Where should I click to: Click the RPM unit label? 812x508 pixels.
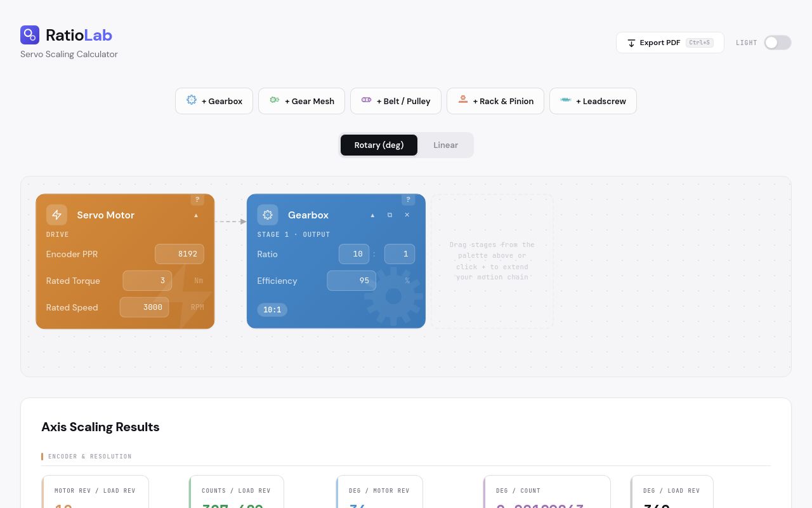coord(197,307)
